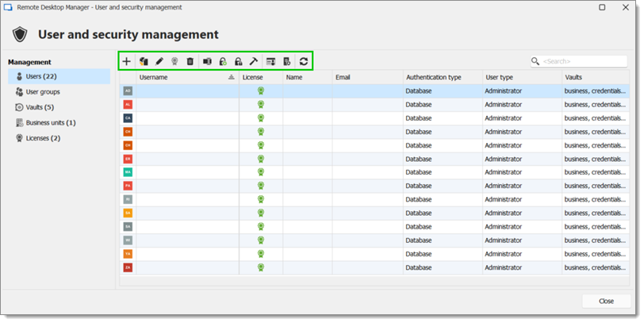Select the ZA user avatar
Image resolution: width=644 pixels, height=323 pixels.
point(128,267)
